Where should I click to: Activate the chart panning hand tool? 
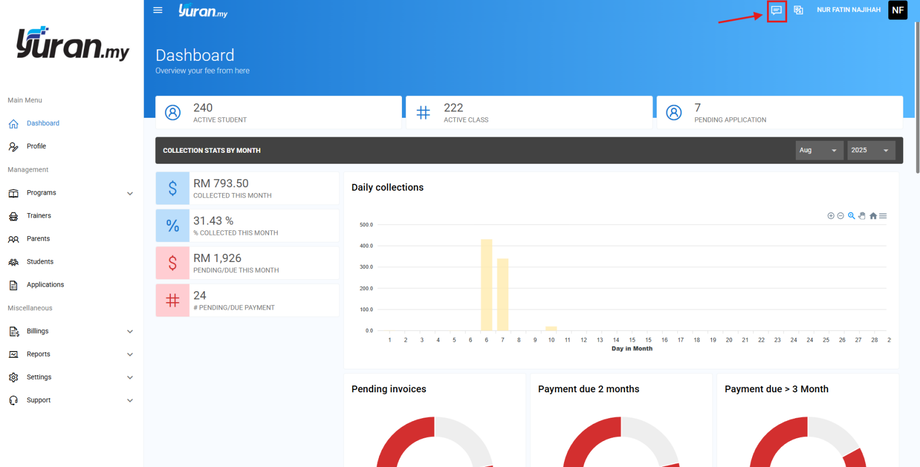[x=862, y=216]
